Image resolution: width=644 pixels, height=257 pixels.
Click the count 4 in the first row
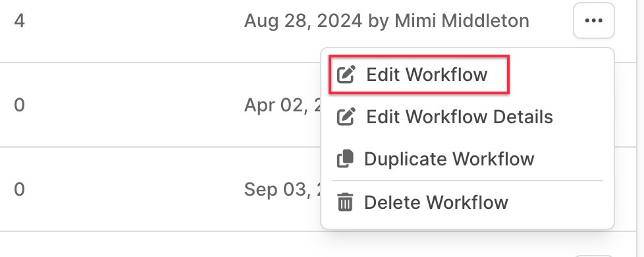19,20
